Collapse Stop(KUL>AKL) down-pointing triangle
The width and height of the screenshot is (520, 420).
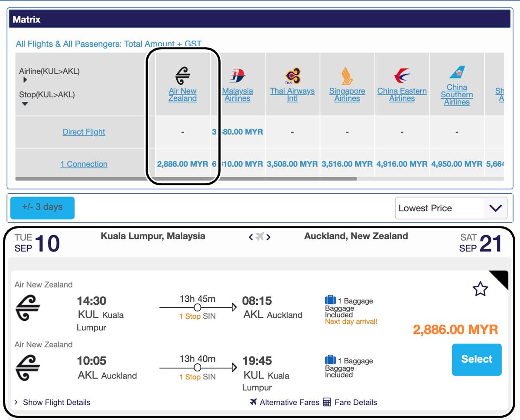pos(25,104)
